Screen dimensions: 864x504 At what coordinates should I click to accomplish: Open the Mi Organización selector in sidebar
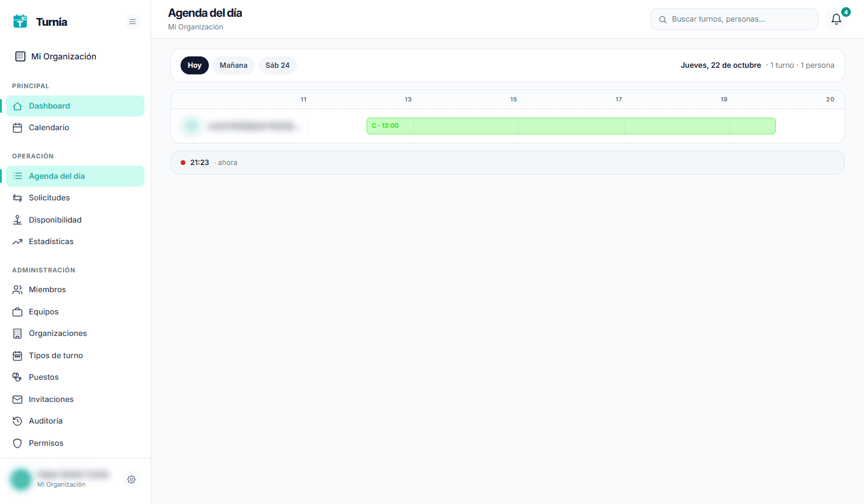click(76, 56)
